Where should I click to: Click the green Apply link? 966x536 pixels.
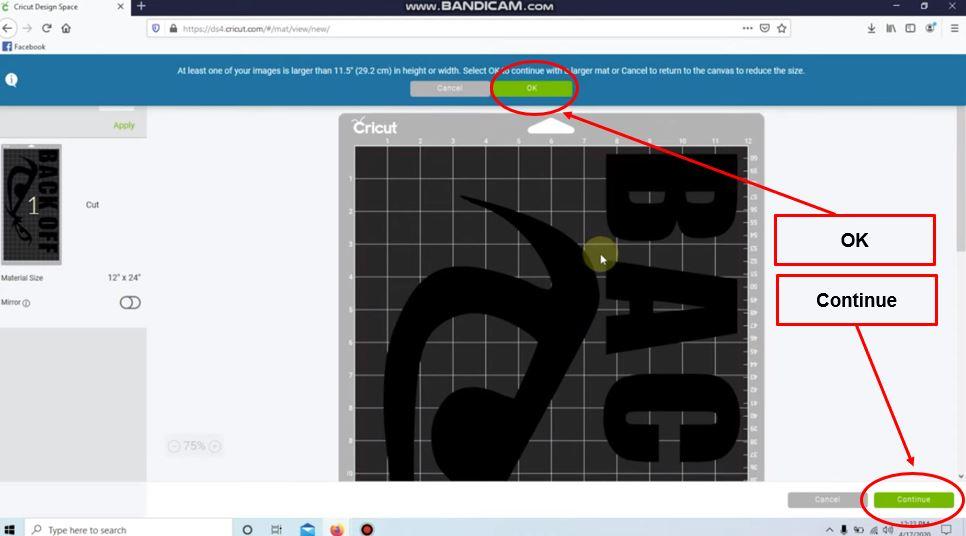pos(124,125)
